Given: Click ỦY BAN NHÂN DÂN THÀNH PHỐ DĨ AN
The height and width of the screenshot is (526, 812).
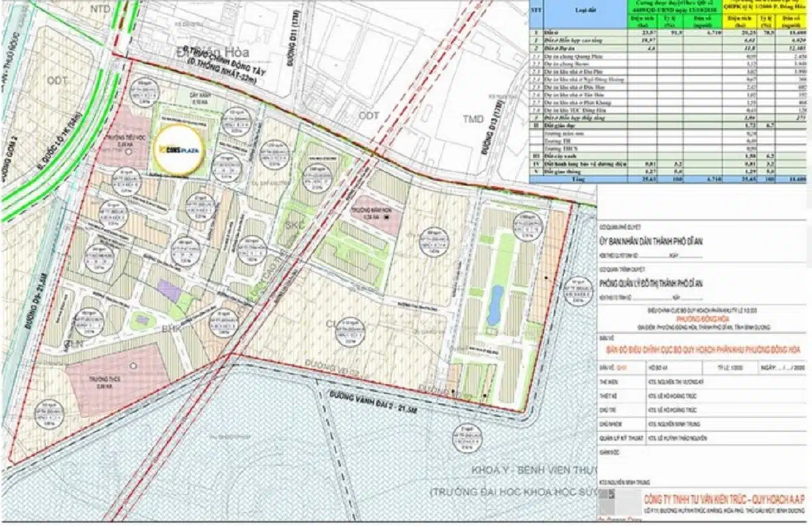Looking at the screenshot, I should (x=651, y=242).
